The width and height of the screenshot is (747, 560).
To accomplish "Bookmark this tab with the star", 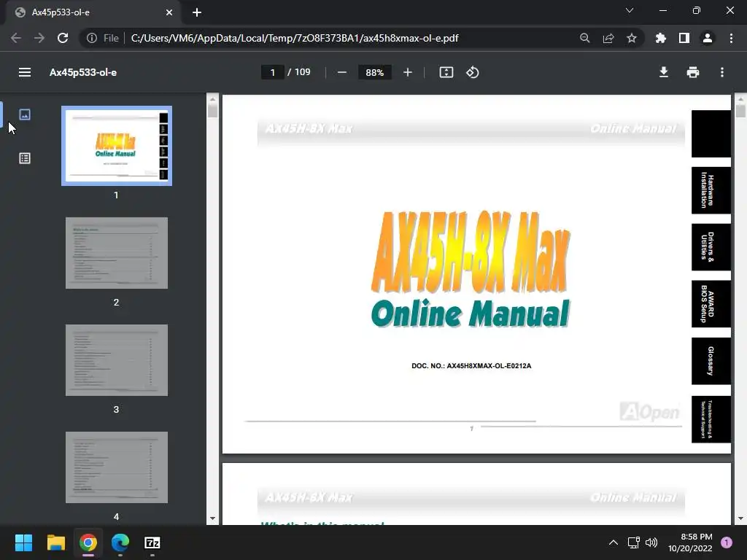I will 632,38.
